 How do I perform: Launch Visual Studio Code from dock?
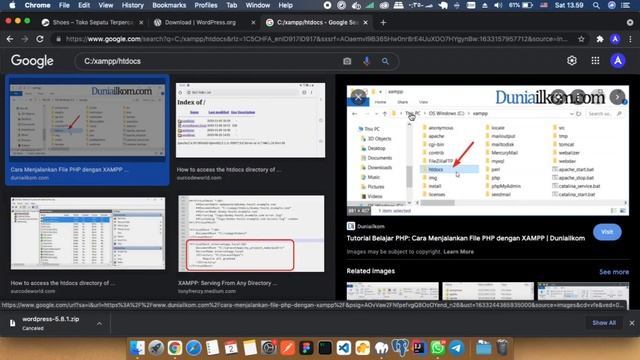pyautogui.click(x=344, y=348)
